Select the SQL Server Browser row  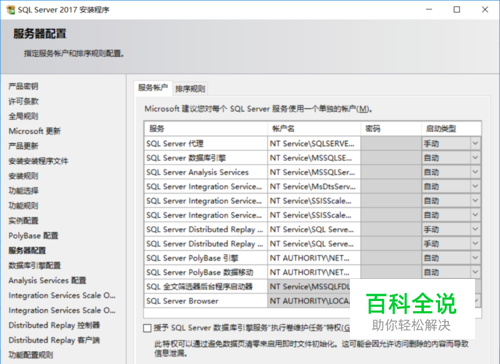click(x=206, y=301)
